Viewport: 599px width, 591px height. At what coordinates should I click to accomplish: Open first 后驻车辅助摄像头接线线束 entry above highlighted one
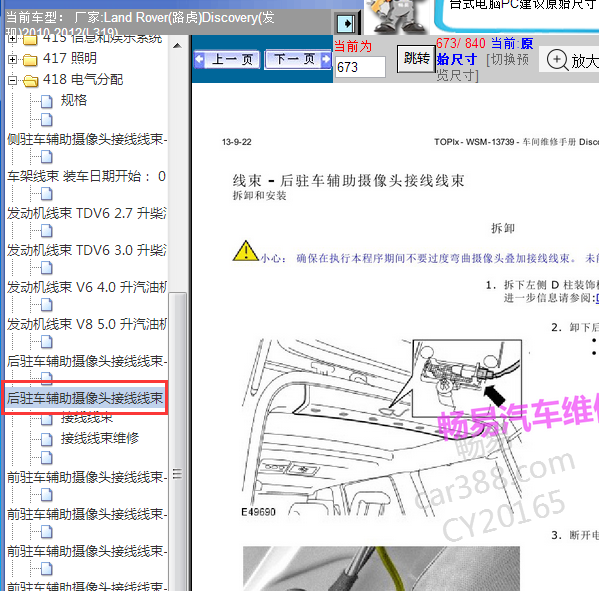87,361
